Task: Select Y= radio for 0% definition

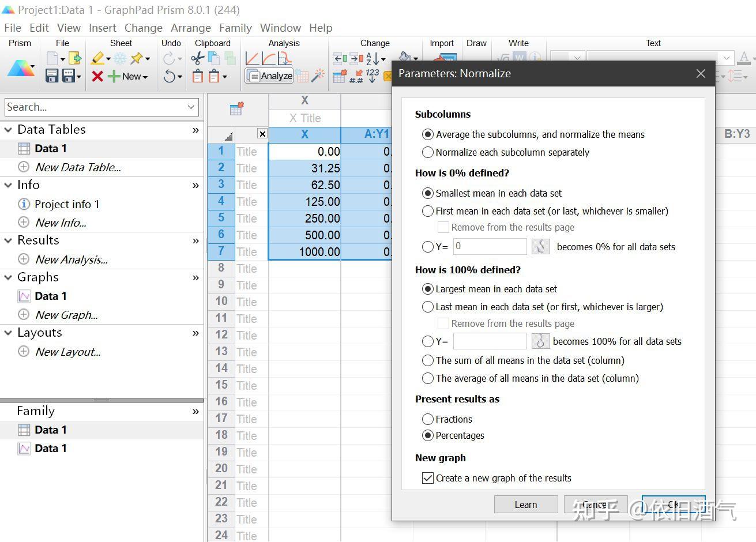Action: [428, 247]
